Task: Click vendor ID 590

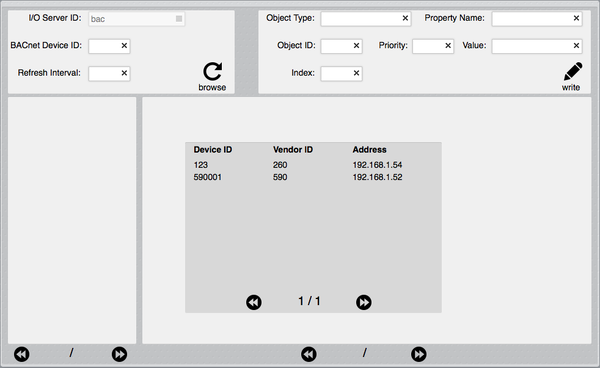Action: click(x=280, y=177)
